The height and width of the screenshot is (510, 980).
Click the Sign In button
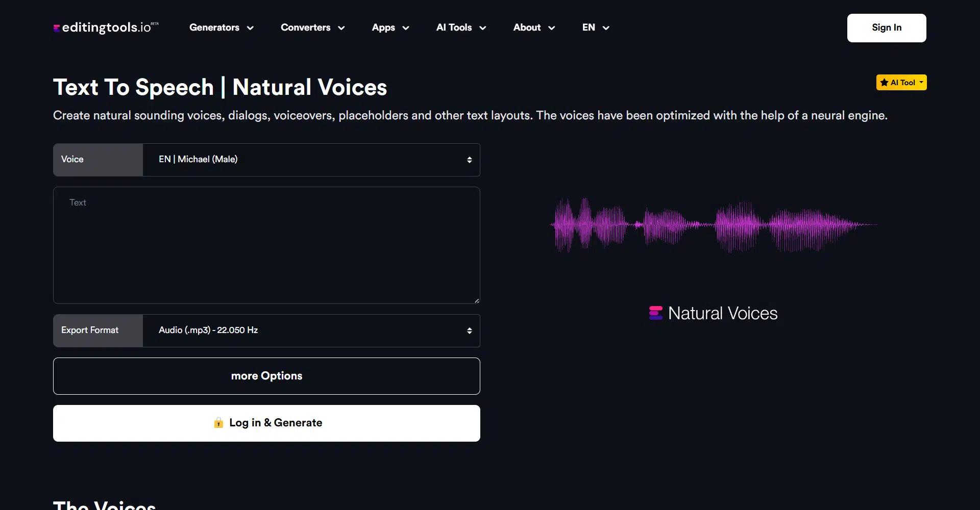[886, 28]
